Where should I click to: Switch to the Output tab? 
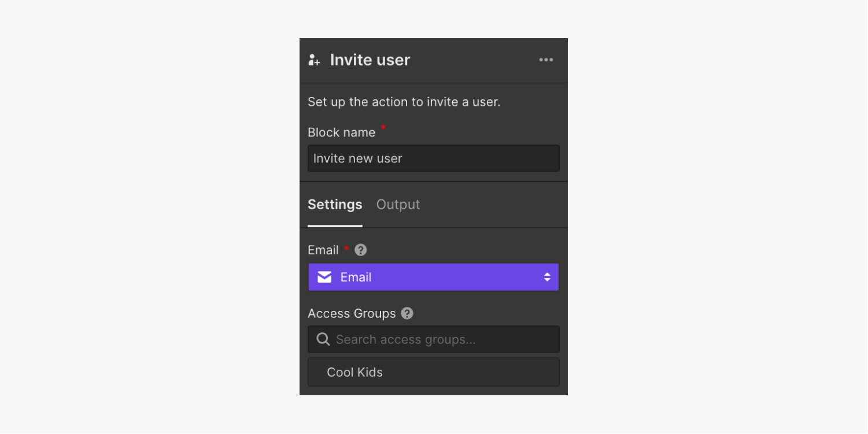(398, 205)
